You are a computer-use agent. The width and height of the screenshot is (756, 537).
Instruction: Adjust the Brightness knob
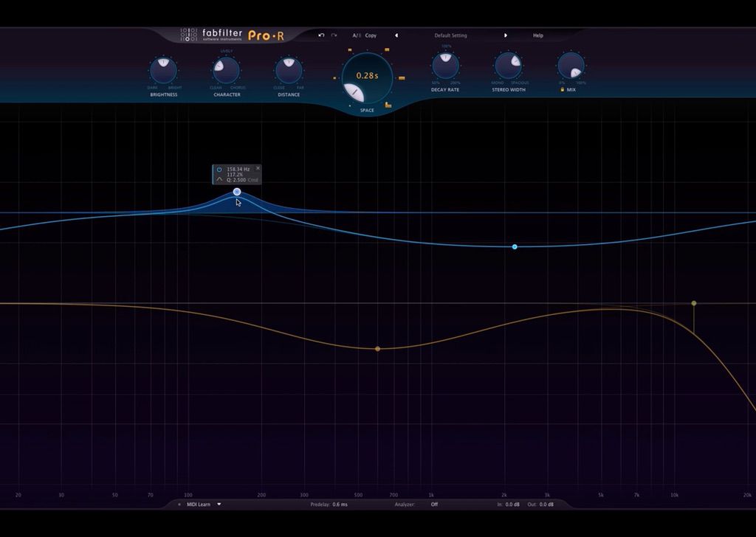coord(163,71)
